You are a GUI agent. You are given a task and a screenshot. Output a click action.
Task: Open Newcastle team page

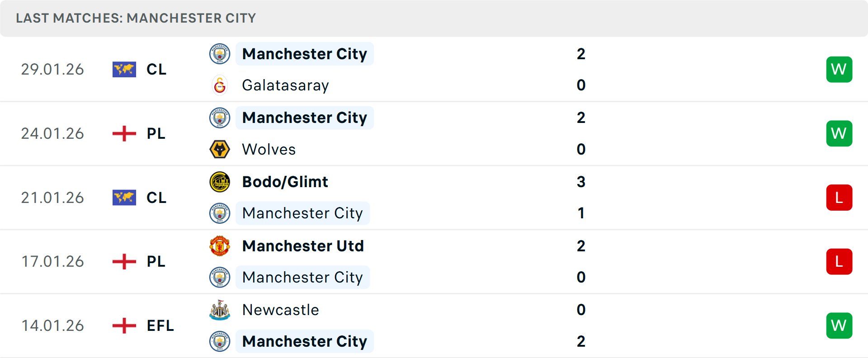280,310
